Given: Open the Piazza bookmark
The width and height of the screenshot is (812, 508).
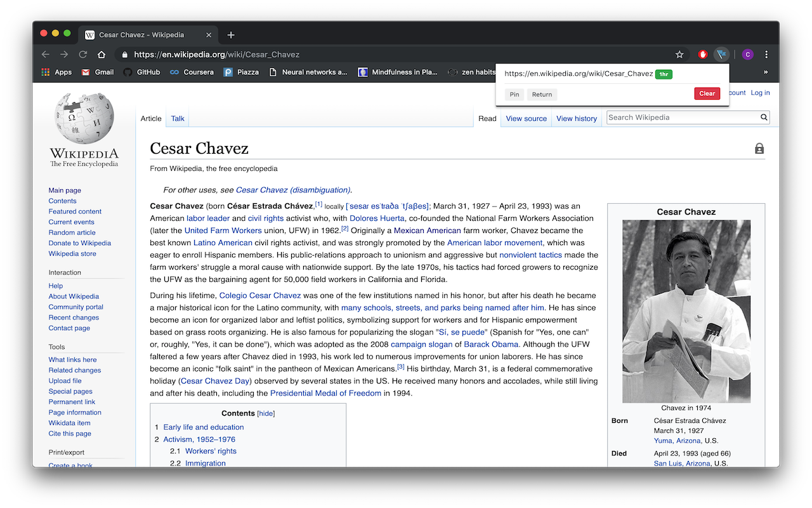Looking at the screenshot, I should coord(241,72).
